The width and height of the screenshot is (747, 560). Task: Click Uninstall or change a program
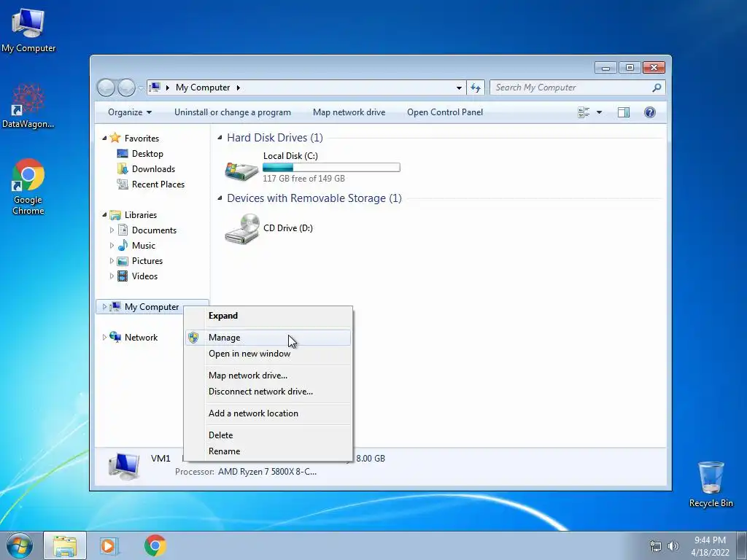[x=233, y=112]
